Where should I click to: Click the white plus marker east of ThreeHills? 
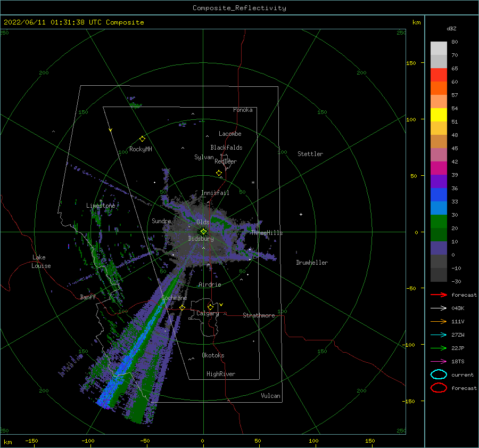coord(301,214)
